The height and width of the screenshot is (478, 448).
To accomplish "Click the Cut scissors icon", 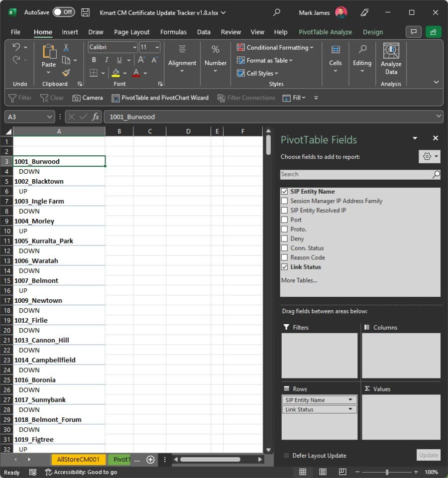I will [66, 47].
